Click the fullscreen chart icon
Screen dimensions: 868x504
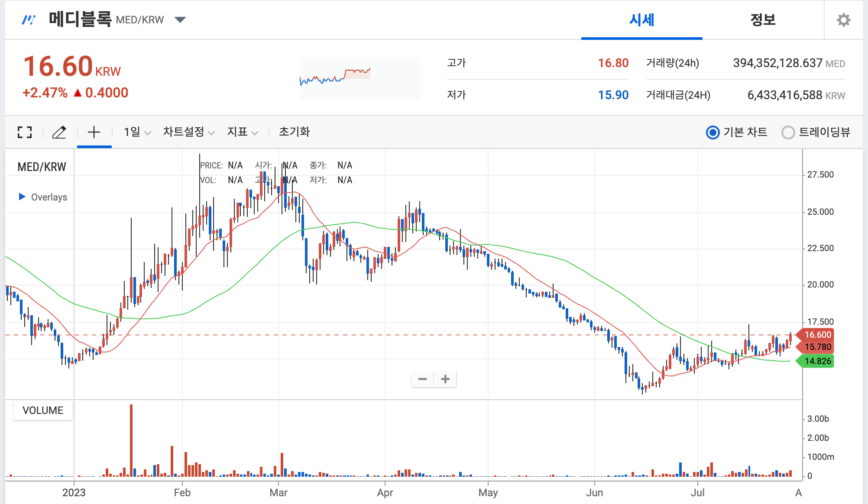point(25,132)
